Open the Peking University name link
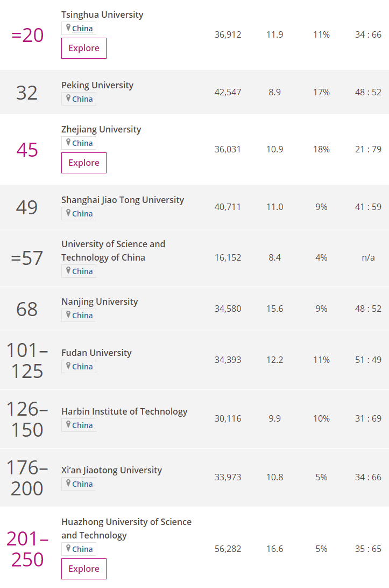The image size is (389, 588). tap(97, 85)
